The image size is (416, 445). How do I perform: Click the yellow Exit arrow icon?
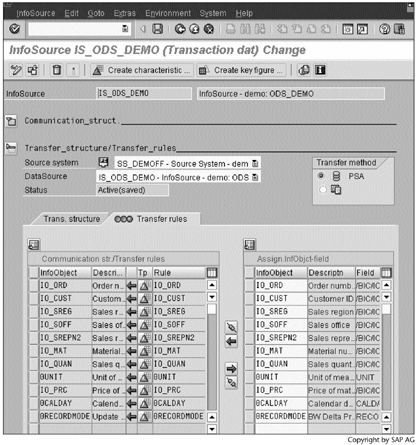point(194,29)
